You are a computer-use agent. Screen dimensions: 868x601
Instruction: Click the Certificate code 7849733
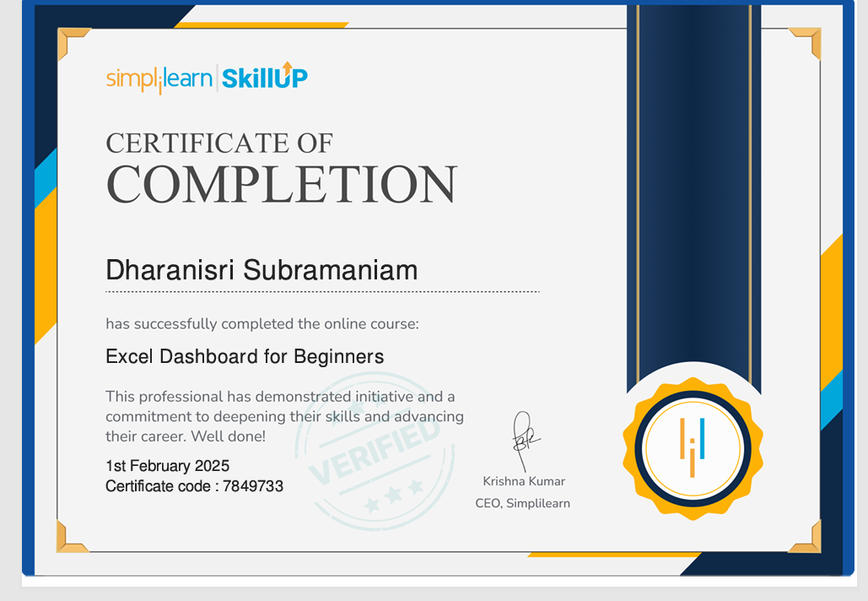pos(194,486)
